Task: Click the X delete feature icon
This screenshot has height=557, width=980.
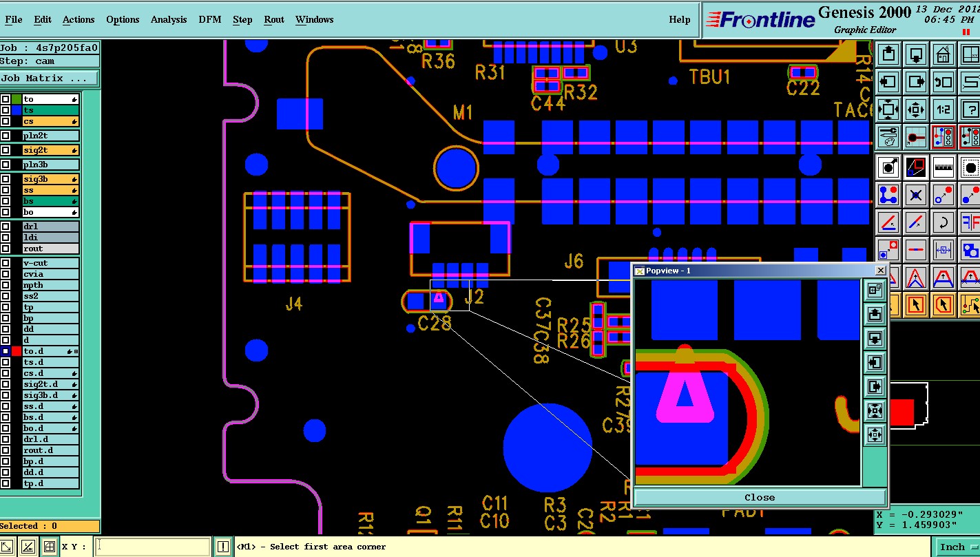Action: tap(915, 195)
